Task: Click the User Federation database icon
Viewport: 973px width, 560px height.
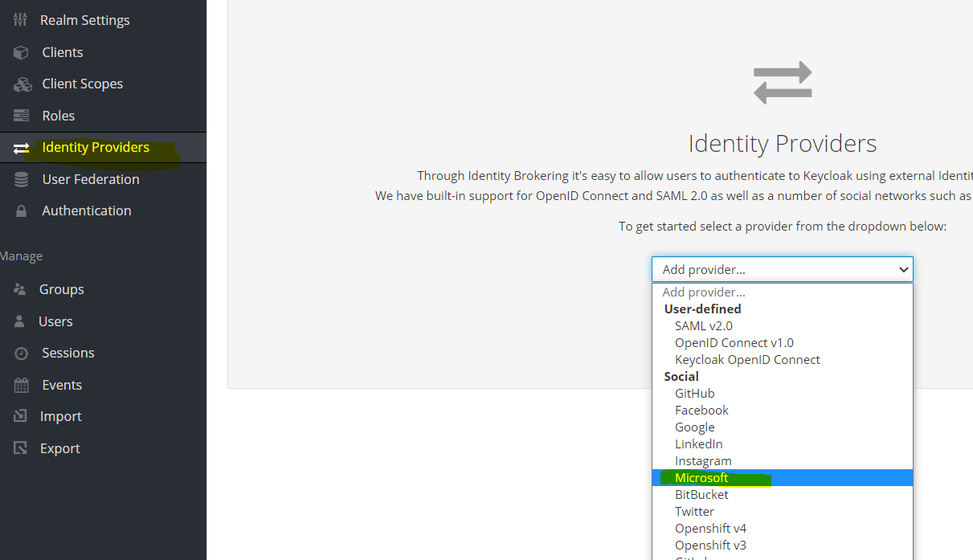Action: pos(19,178)
